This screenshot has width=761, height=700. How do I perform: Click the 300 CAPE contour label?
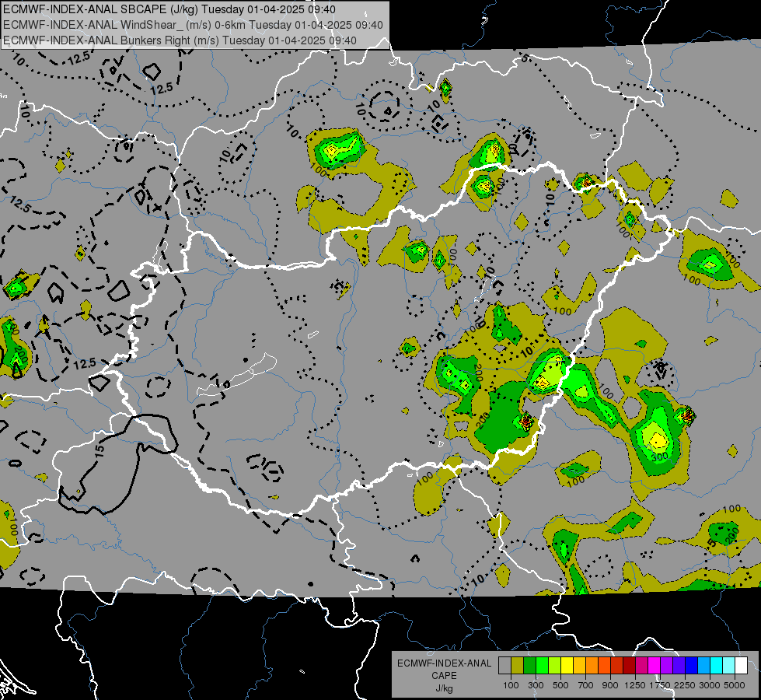[660, 457]
